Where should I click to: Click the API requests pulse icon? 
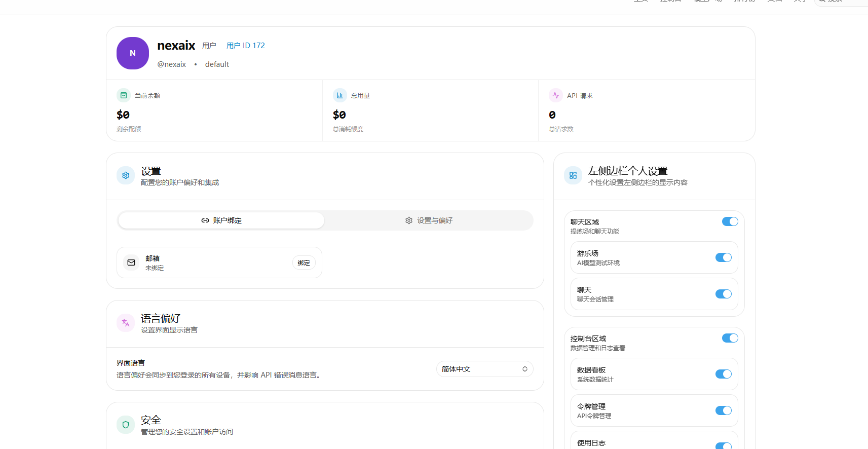pyautogui.click(x=556, y=95)
